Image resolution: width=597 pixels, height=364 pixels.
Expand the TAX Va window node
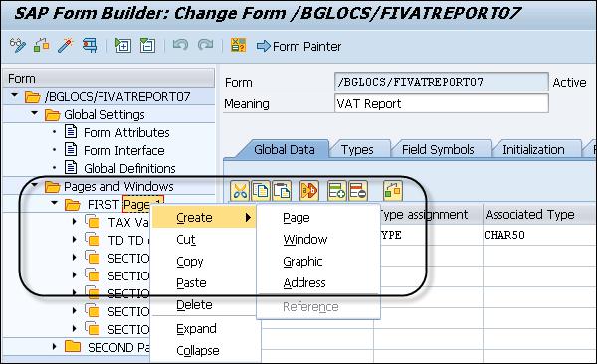[x=75, y=221]
